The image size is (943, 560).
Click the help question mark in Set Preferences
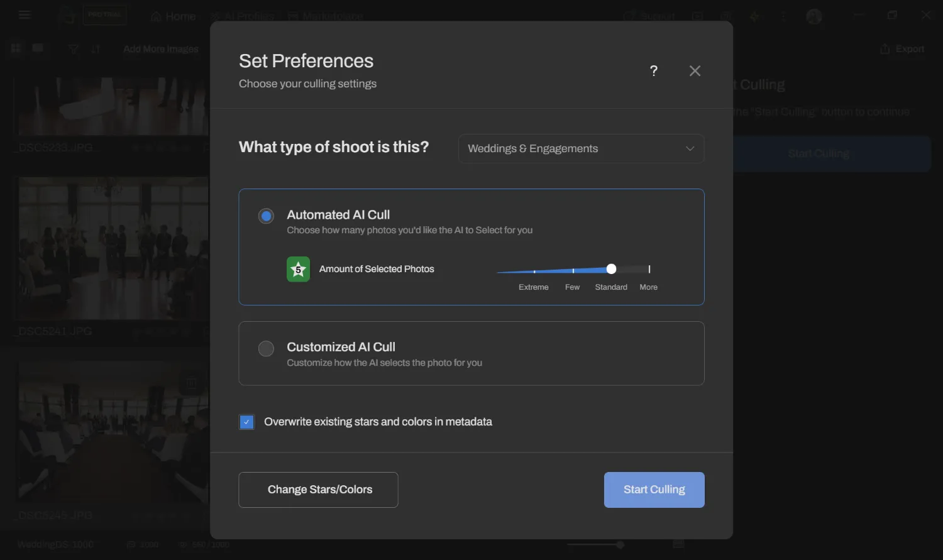point(653,71)
